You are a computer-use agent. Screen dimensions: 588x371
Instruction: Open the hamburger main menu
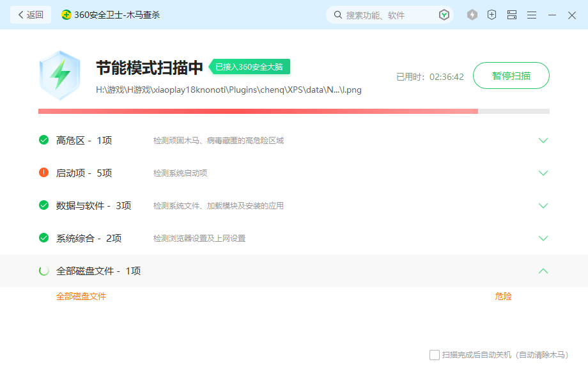(x=532, y=15)
